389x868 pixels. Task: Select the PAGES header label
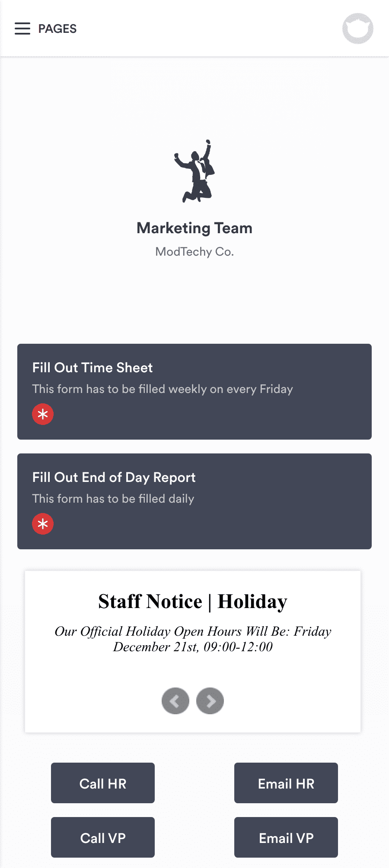pos(57,29)
